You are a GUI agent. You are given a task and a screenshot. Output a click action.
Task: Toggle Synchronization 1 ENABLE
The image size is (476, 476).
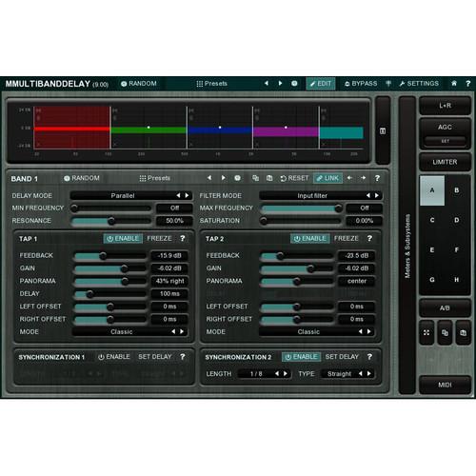coord(113,357)
